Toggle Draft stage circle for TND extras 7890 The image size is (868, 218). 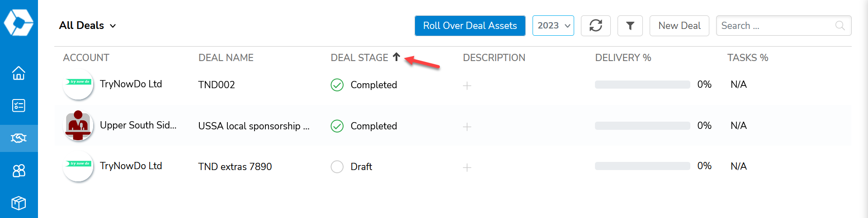[x=337, y=167]
